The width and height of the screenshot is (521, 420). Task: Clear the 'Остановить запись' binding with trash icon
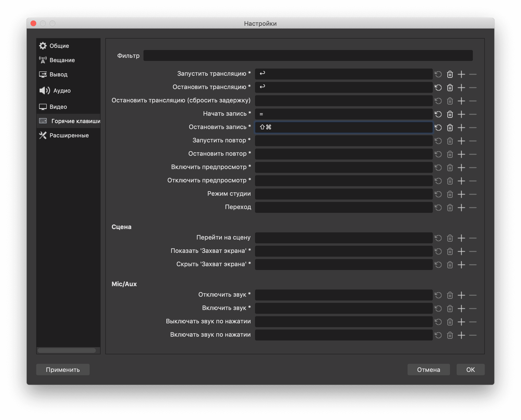click(450, 128)
